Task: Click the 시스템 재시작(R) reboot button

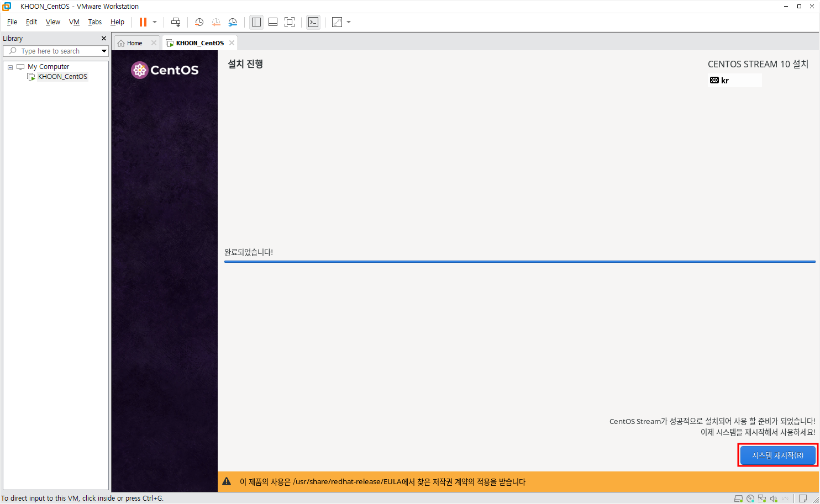Action: point(777,455)
